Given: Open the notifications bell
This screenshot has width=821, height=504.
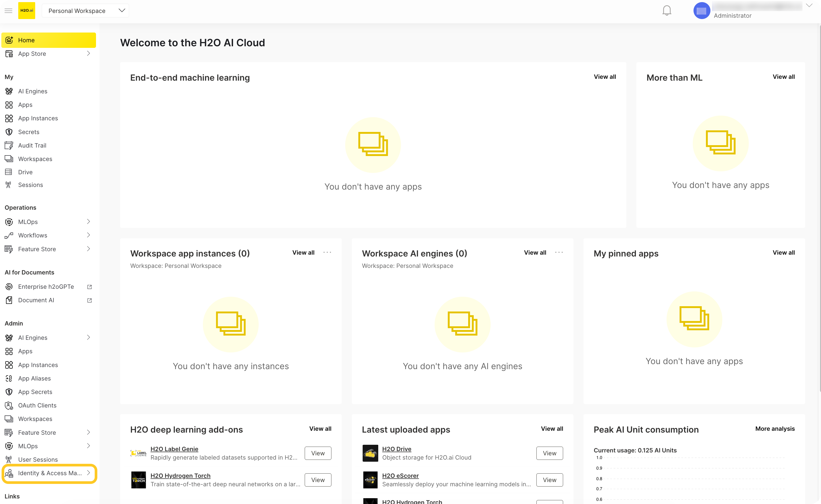Looking at the screenshot, I should pyautogui.click(x=667, y=11).
